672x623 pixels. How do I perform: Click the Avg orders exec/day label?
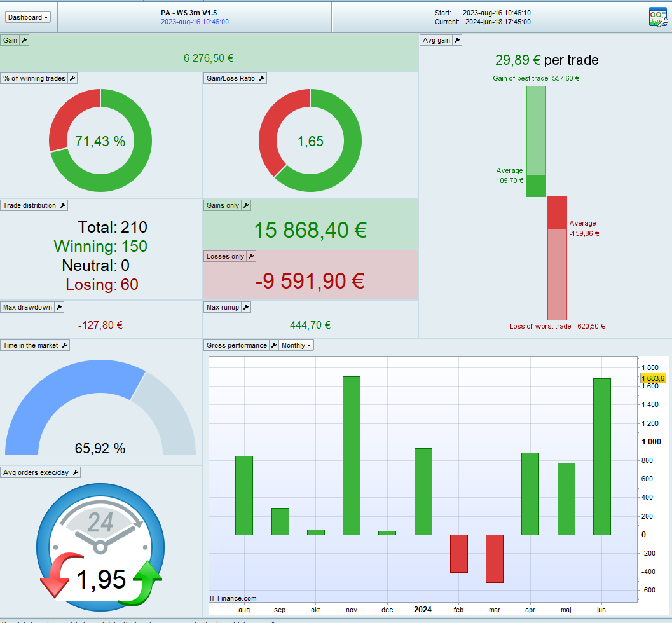tap(36, 472)
